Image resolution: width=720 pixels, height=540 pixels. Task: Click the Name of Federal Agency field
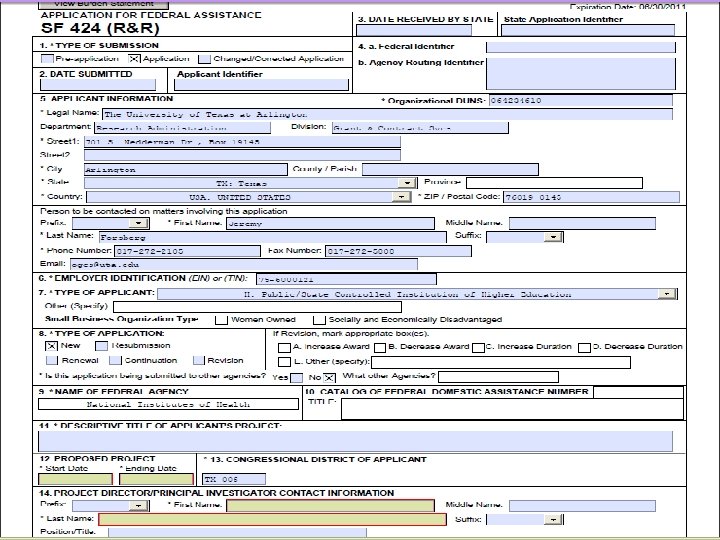pyautogui.click(x=169, y=404)
